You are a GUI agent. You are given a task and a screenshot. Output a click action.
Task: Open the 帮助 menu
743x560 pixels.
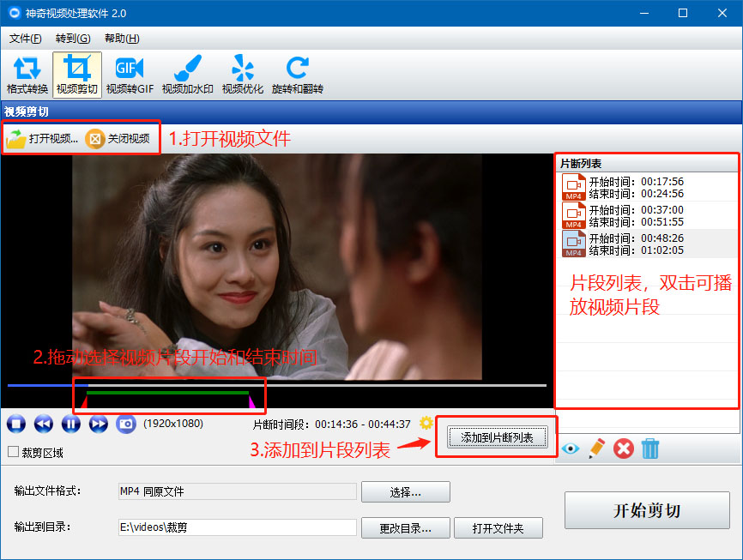122,38
